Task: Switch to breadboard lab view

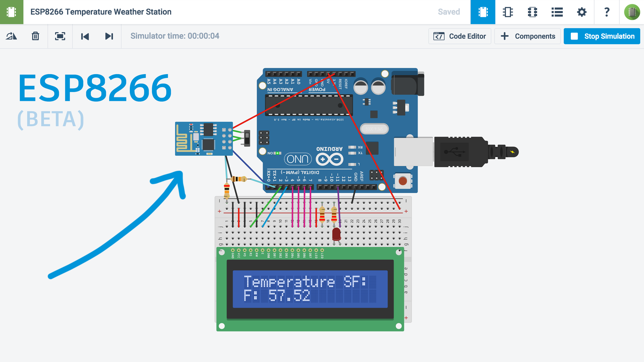Action: coord(483,12)
